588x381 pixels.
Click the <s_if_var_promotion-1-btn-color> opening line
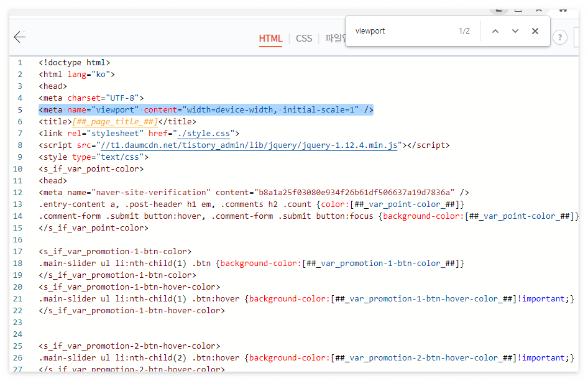(115, 252)
